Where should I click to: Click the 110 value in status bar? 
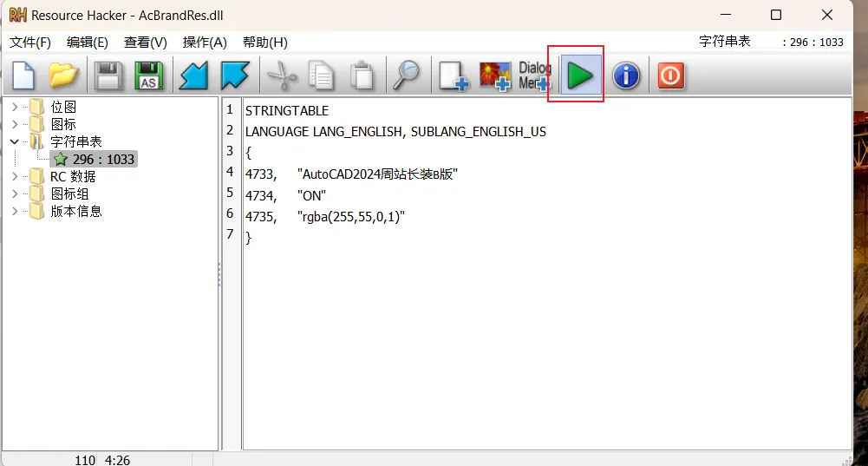point(85,461)
